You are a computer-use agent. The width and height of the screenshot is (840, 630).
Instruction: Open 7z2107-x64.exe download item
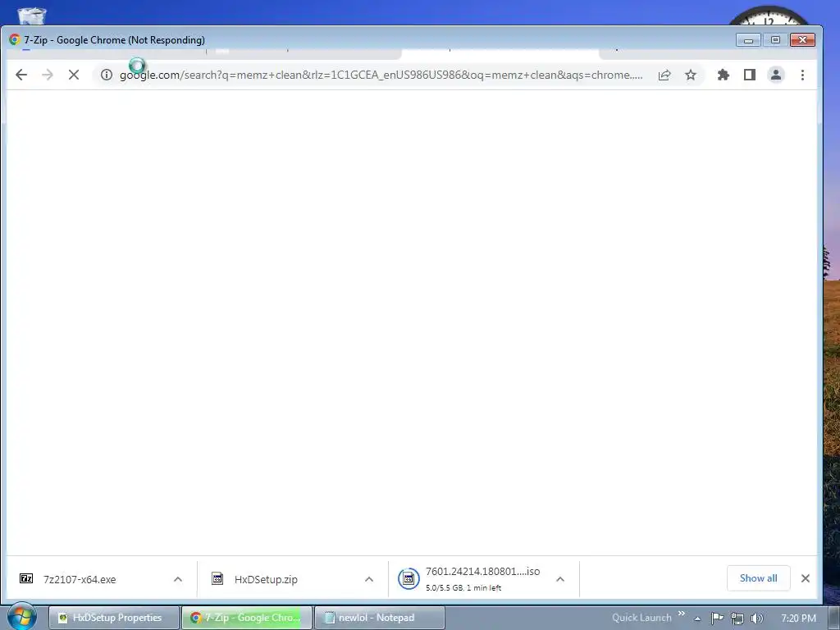click(x=80, y=579)
